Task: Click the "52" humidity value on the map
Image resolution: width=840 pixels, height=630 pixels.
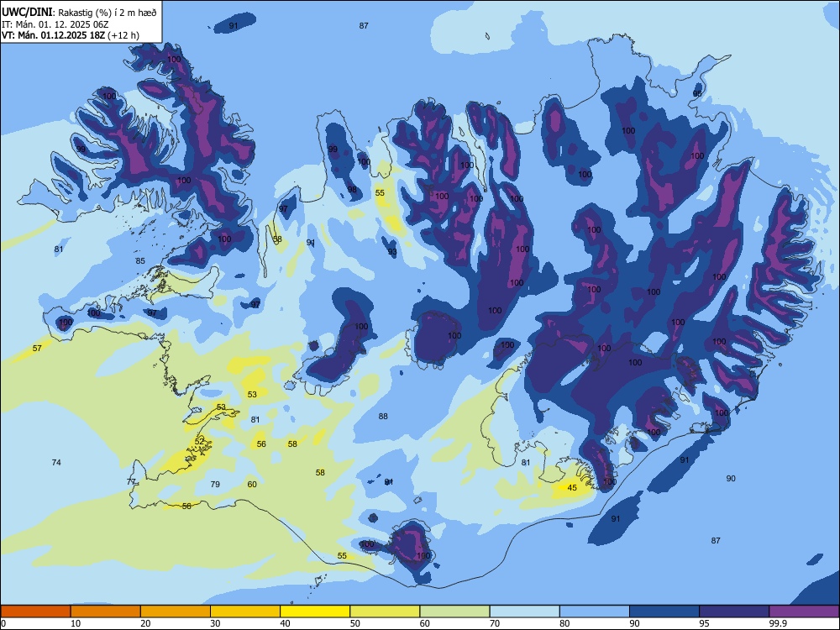Action: pyautogui.click(x=199, y=441)
